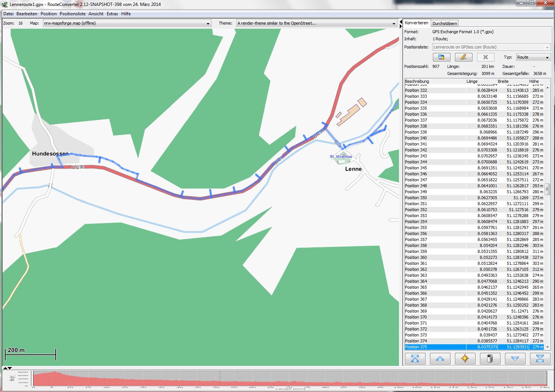The height and width of the screenshot is (392, 555).
Task: Click the position list scrollbar thumb
Action: (x=548, y=189)
